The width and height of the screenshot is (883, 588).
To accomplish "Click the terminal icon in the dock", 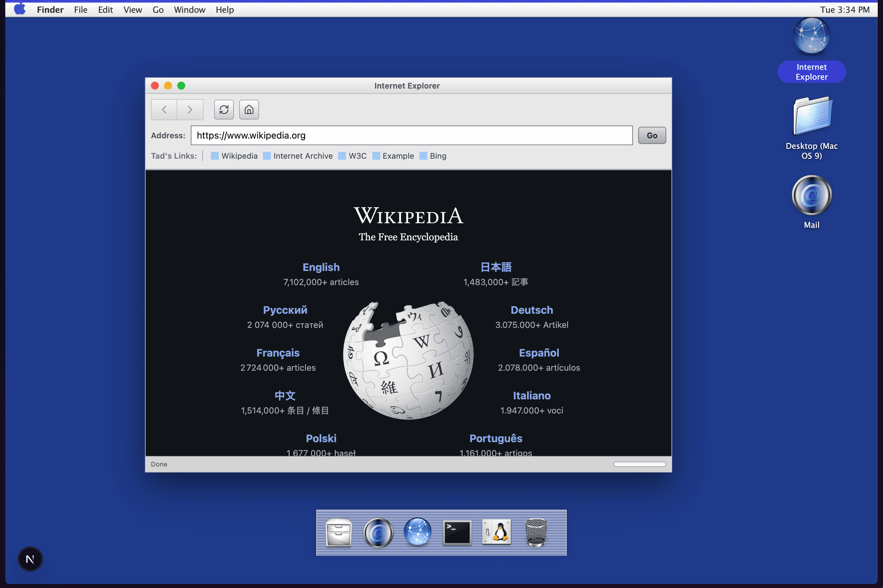I will 456,532.
